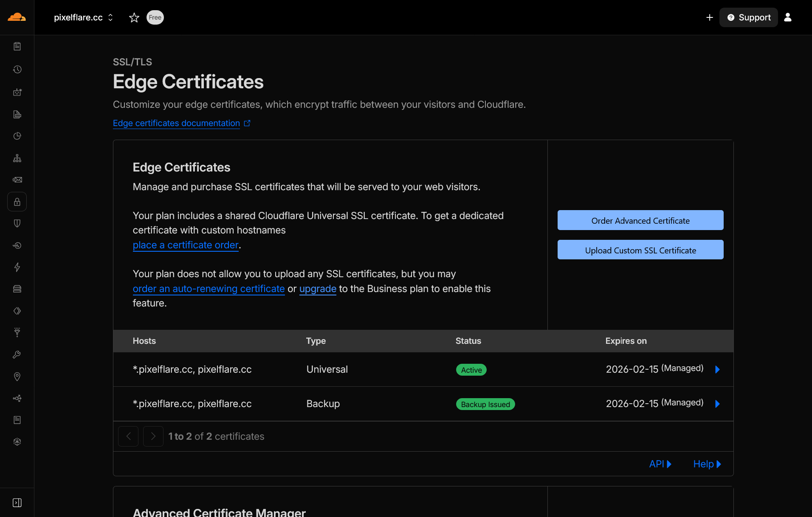The width and height of the screenshot is (812, 517).
Task: Open the Support menu
Action: (x=748, y=17)
